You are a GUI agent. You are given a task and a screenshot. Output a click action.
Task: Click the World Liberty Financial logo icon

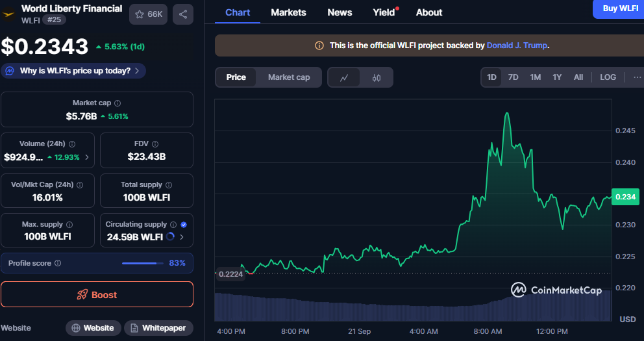(8, 14)
